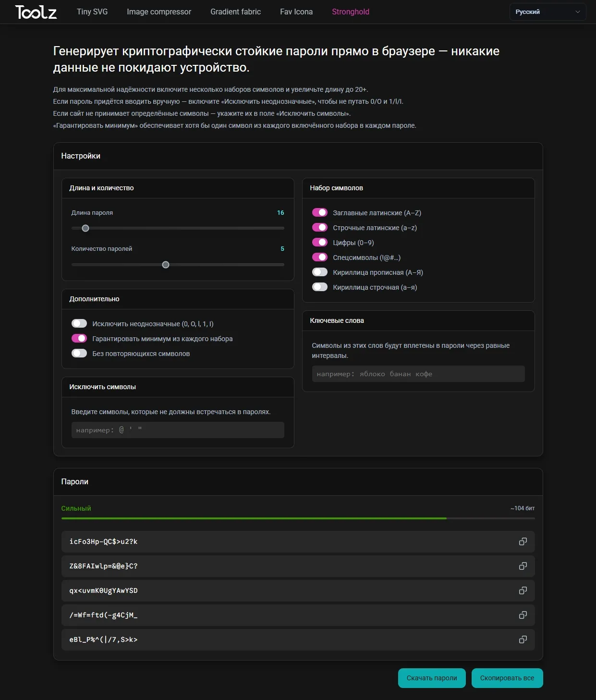Turn on exclude ambiguous characters option

[x=79, y=323]
